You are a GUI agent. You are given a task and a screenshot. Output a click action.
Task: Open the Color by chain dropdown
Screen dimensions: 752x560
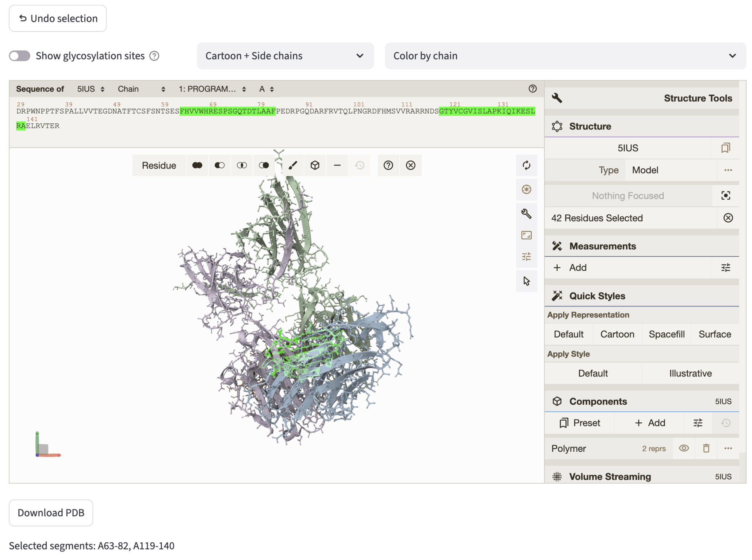point(565,56)
